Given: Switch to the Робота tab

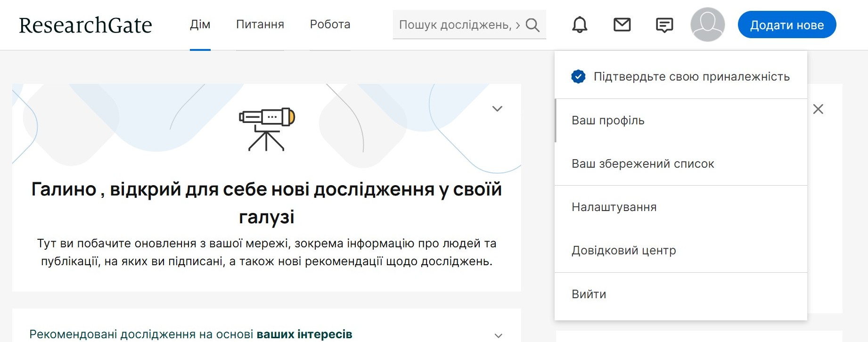Looking at the screenshot, I should pyautogui.click(x=330, y=24).
